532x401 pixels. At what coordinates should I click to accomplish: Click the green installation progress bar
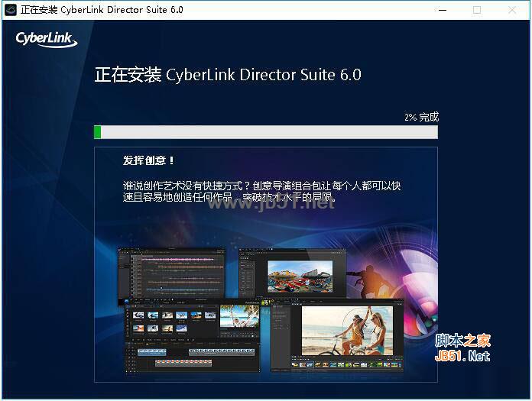[266, 132]
